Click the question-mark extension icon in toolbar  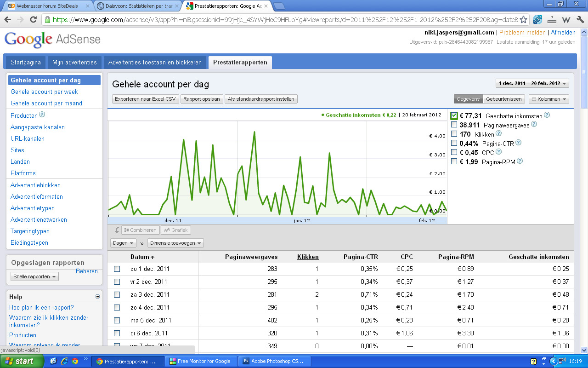point(553,20)
